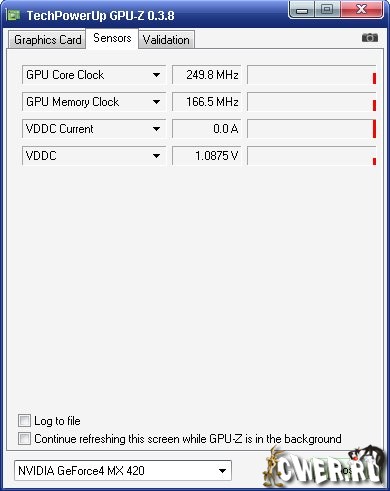Click the GPU Memory Clock history graph
Screen dimensions: 390x491
312,102
